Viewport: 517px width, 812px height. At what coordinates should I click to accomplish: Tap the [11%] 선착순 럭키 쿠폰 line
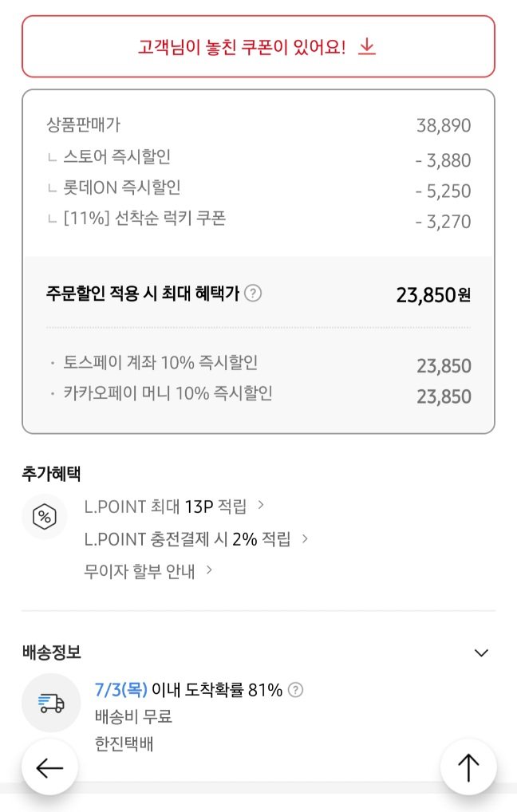[x=144, y=218]
